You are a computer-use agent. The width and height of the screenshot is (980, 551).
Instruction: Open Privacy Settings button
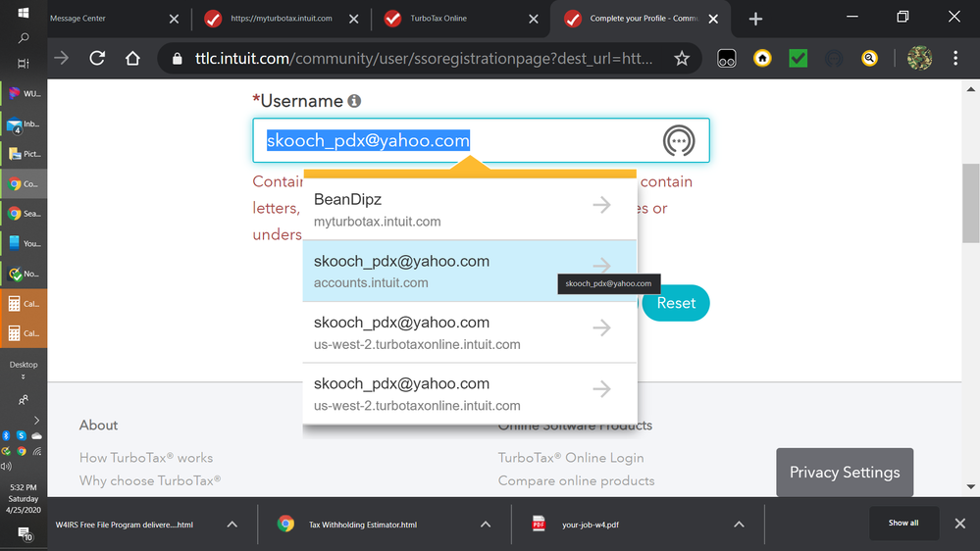pyautogui.click(x=845, y=473)
